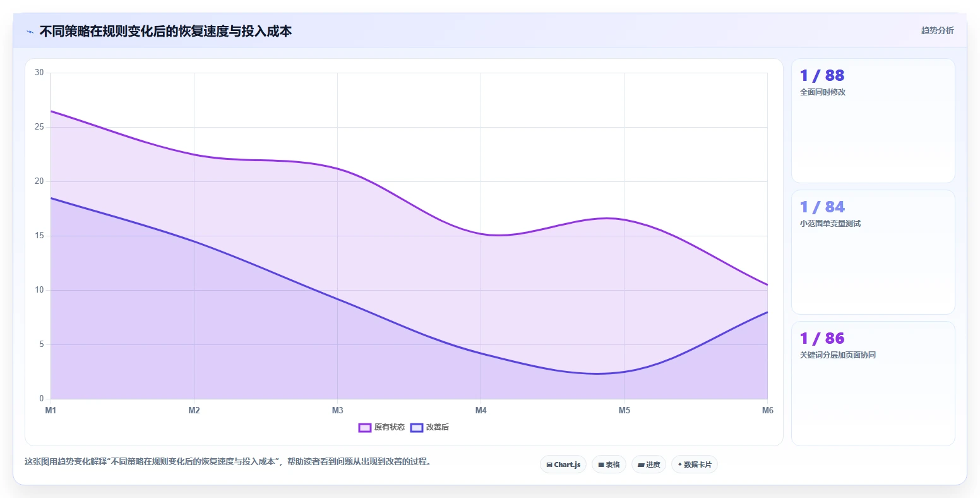Select the 进度 tag

pos(648,465)
